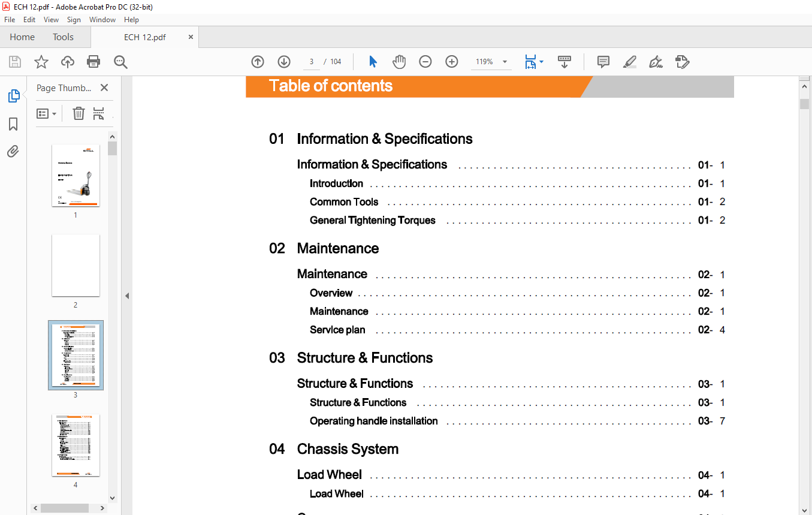Click the Print Pages icon in thumbnails panel

(99, 113)
